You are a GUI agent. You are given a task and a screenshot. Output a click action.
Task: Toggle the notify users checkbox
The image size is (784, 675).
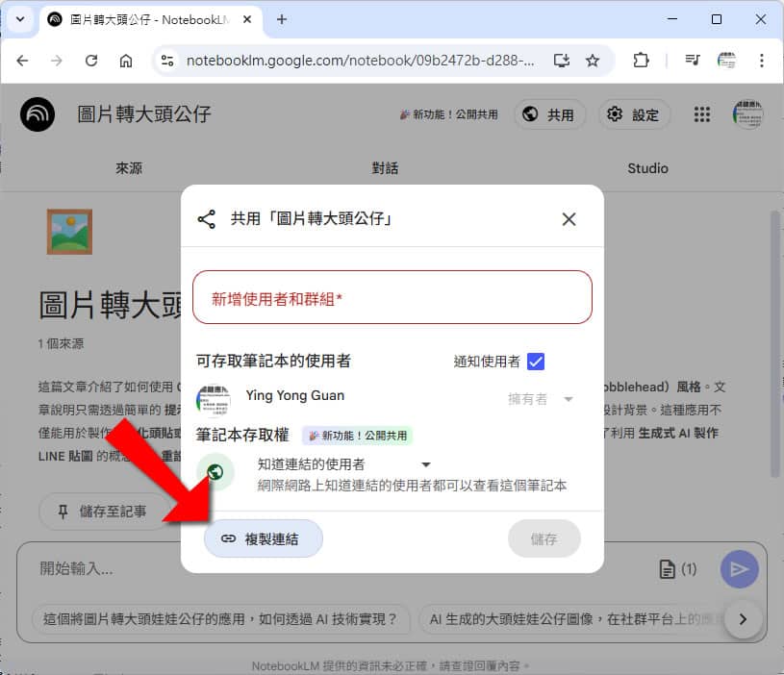(536, 362)
